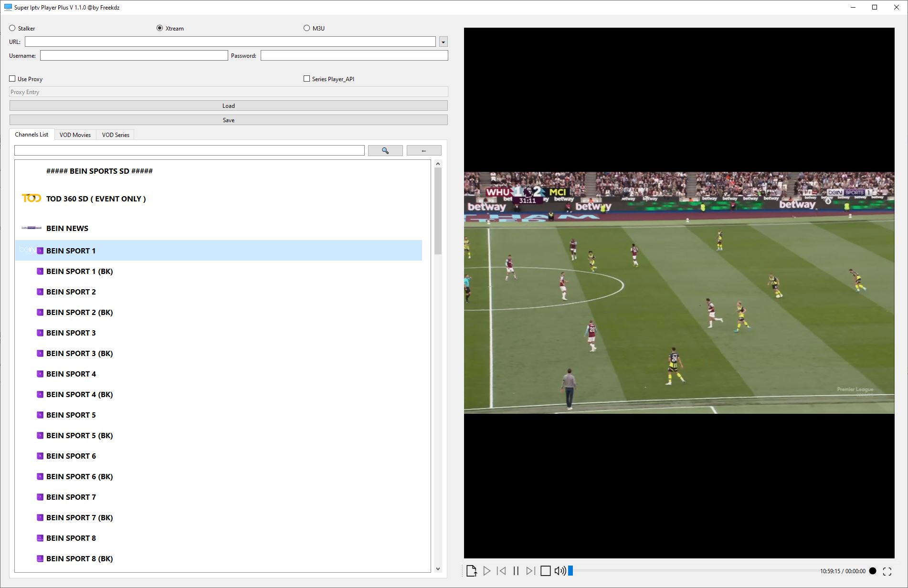Select the 'BEIN SPORT 4' channel text

71,374
